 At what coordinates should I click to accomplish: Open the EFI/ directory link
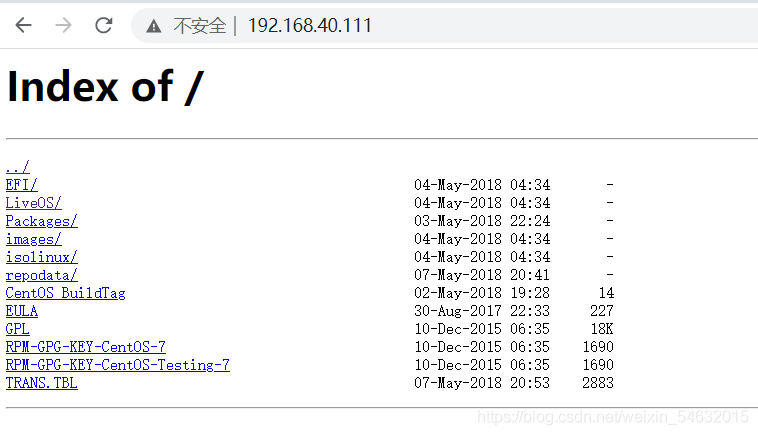point(21,185)
